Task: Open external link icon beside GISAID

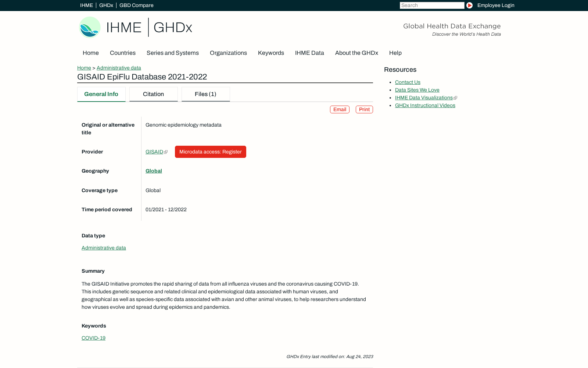Action: point(166,152)
